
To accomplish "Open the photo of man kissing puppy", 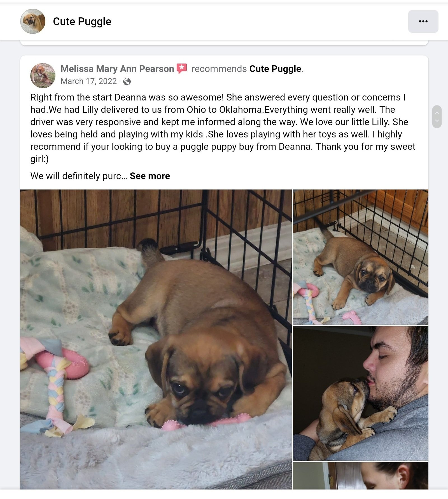I will pos(361,393).
